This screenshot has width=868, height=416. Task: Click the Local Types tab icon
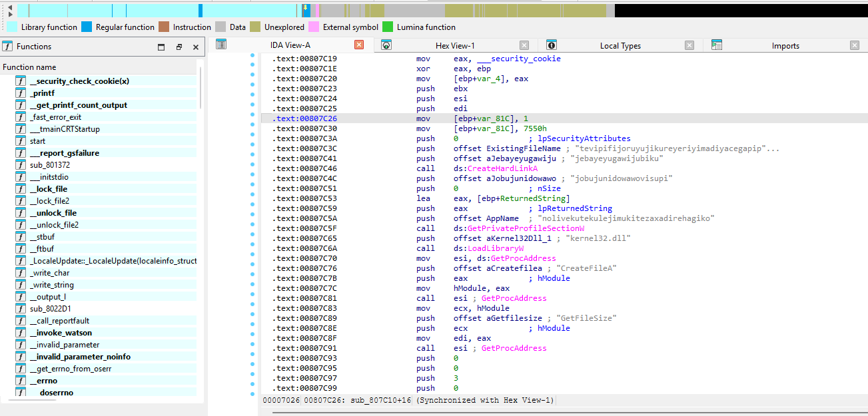click(552, 45)
